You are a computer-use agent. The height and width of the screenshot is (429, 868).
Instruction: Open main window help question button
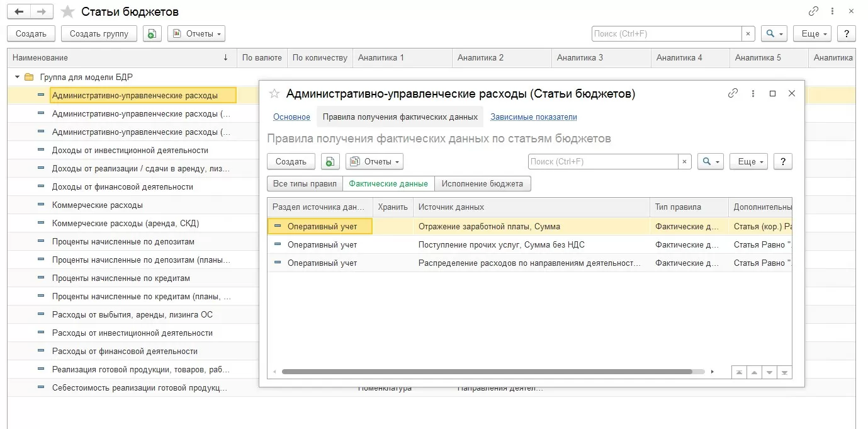[847, 33]
